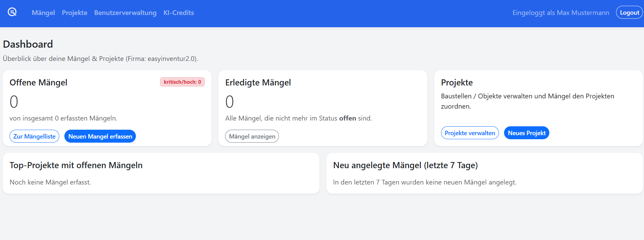Click the Dashboard page heading
The image size is (644, 240).
28,44
